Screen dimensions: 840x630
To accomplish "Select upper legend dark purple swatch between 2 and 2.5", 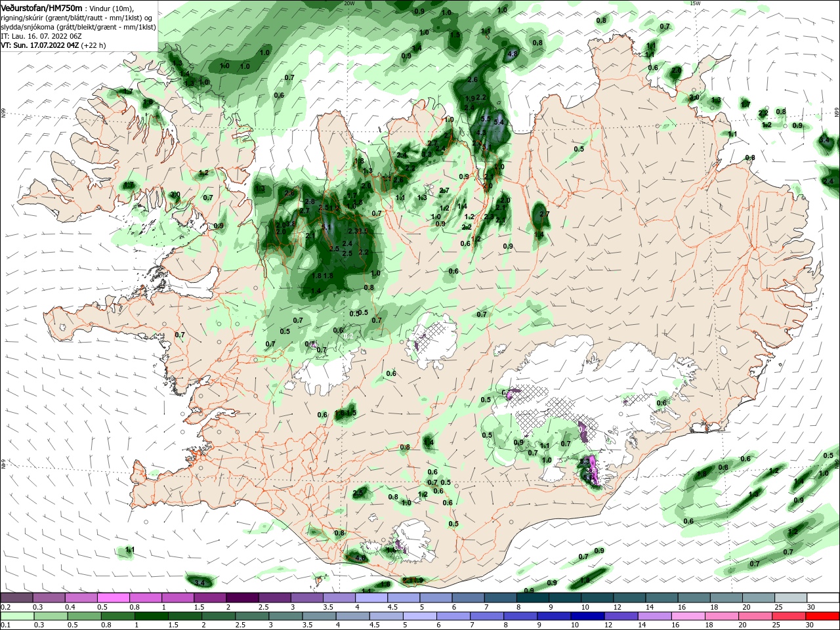I will click(x=242, y=598).
